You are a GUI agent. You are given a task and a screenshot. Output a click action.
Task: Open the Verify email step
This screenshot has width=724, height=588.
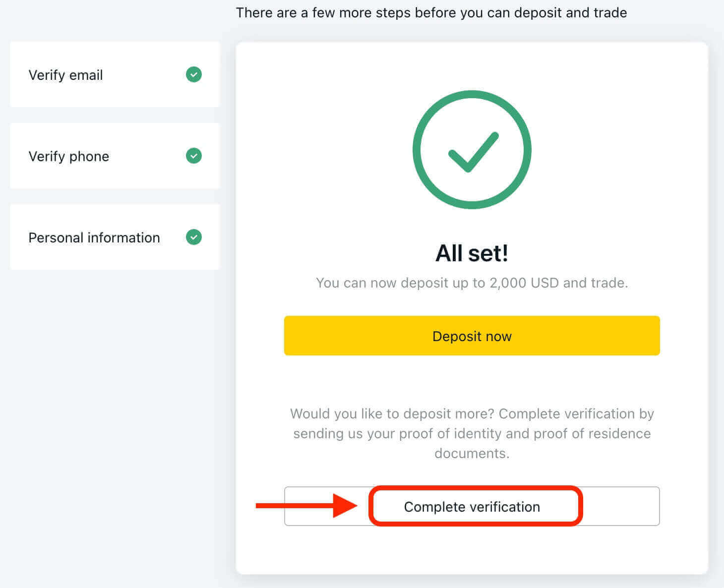(x=66, y=75)
